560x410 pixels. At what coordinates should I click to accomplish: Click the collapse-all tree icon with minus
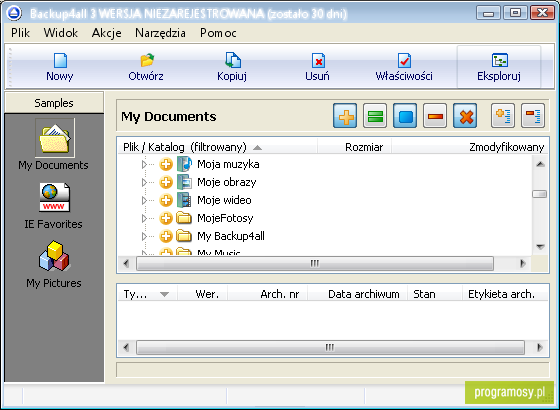pyautogui.click(x=533, y=116)
